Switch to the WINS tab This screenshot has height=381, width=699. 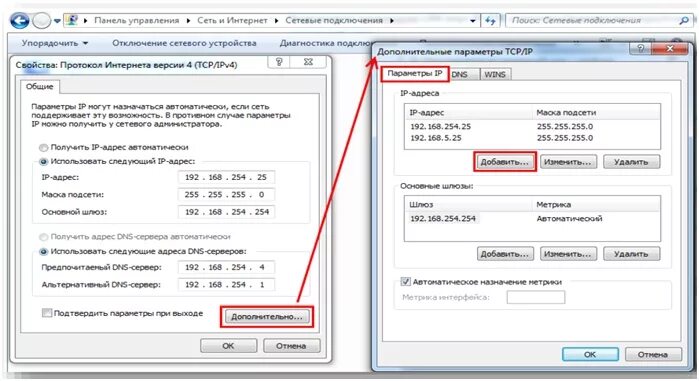495,74
